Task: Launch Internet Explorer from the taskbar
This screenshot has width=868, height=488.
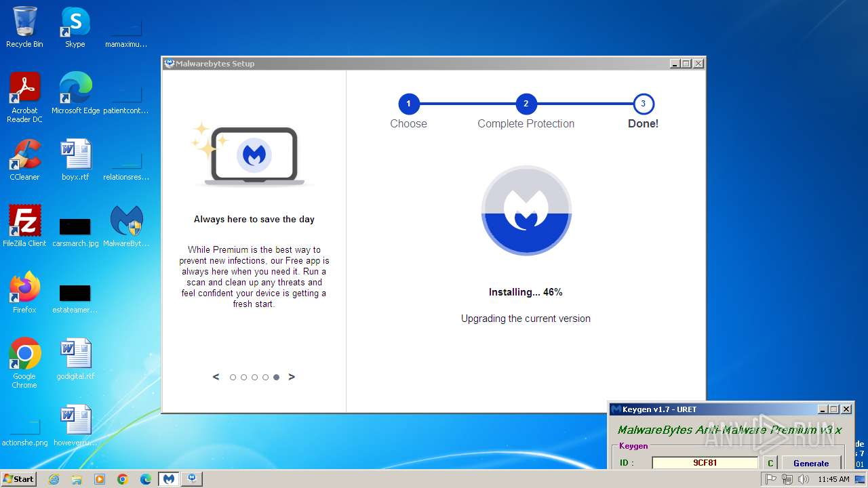Action: 54,479
